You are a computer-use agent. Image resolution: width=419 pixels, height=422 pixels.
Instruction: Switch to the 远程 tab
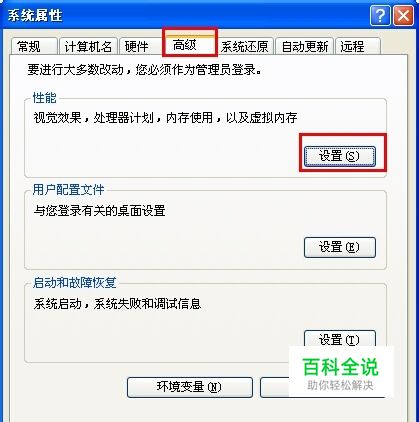(x=358, y=46)
